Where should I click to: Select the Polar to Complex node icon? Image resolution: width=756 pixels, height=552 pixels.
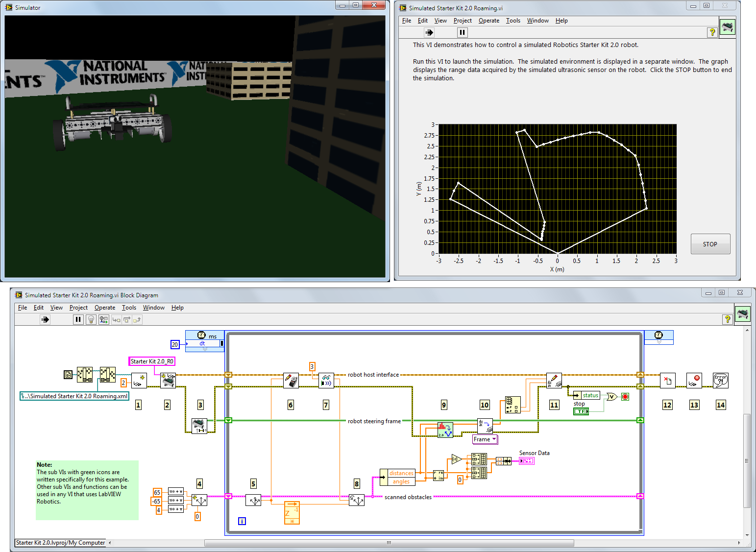tap(439, 475)
